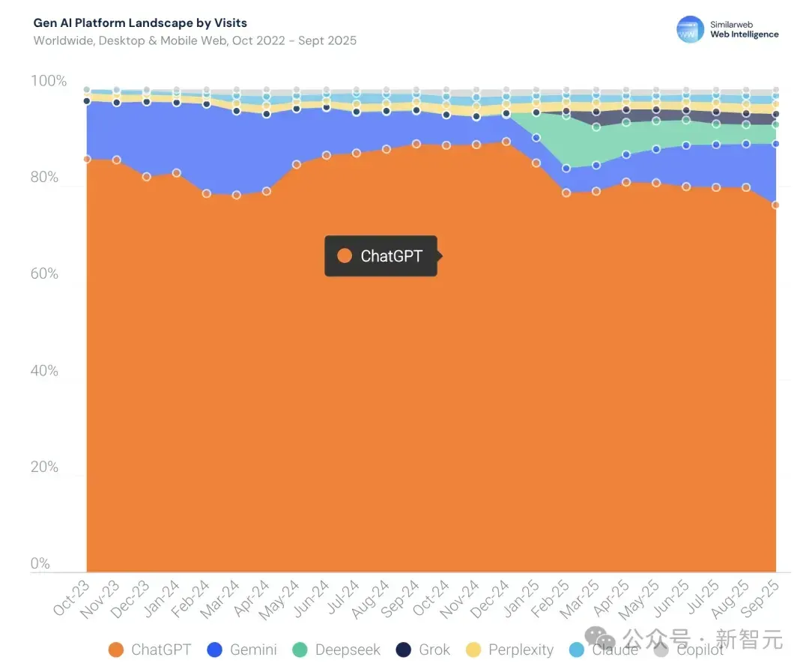Click the Similarweb globe logo icon
The height and width of the screenshot is (672, 809).
point(690,29)
